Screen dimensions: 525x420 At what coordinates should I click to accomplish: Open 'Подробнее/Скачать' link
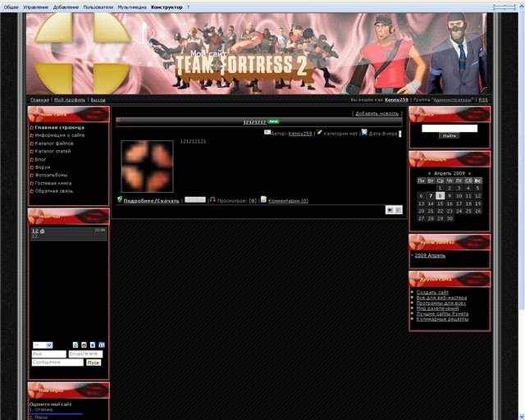[x=151, y=201]
